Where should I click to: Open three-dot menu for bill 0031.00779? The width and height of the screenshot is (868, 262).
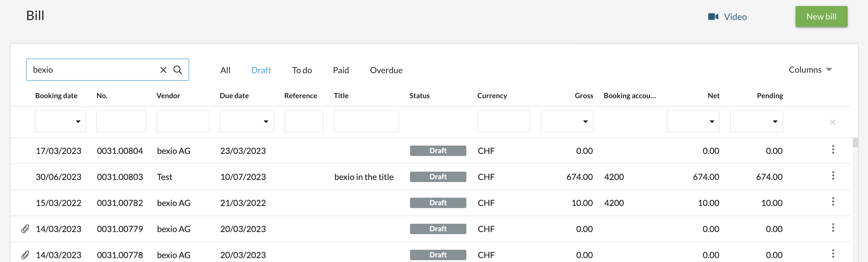[x=833, y=228]
